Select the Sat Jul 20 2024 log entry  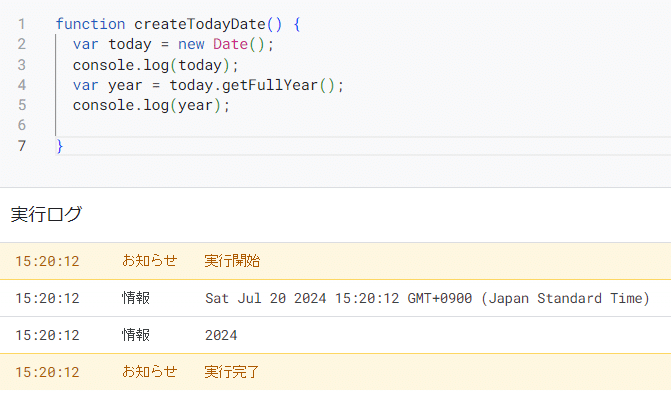[336, 298]
